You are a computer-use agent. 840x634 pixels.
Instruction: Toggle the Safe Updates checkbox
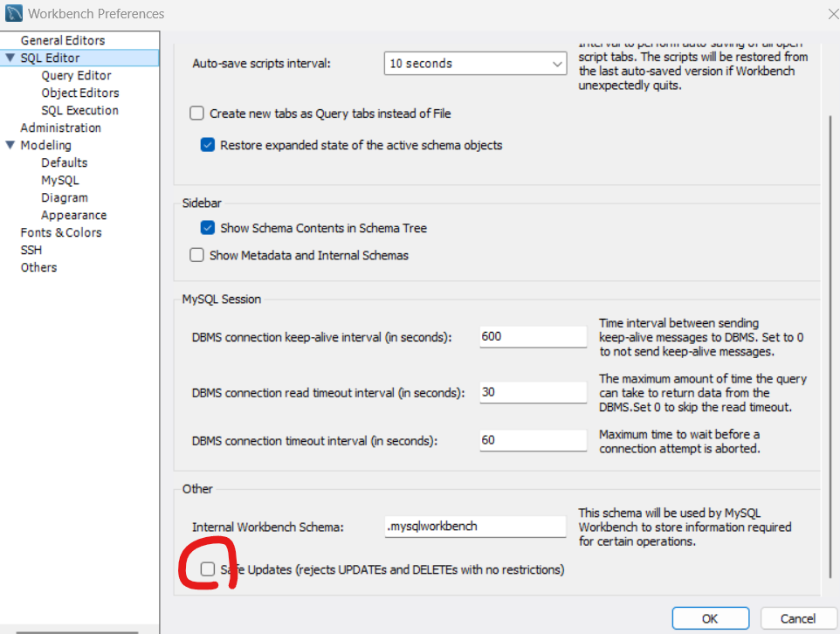pos(208,569)
